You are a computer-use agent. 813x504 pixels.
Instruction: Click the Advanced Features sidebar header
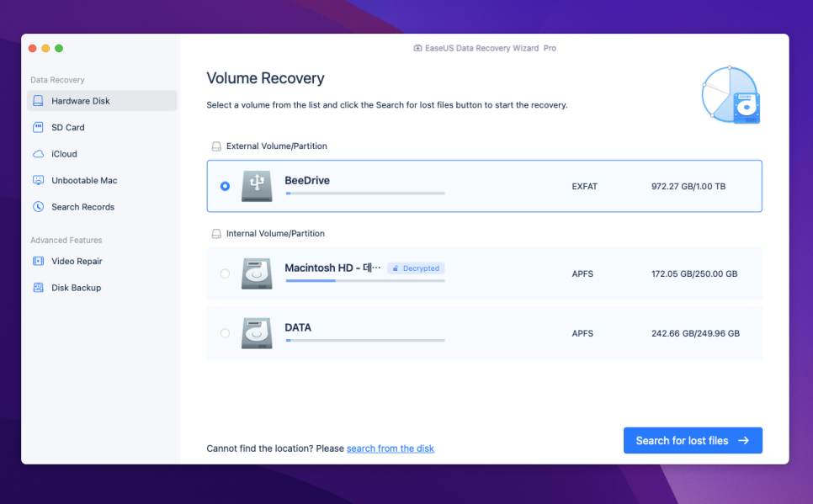(66, 240)
